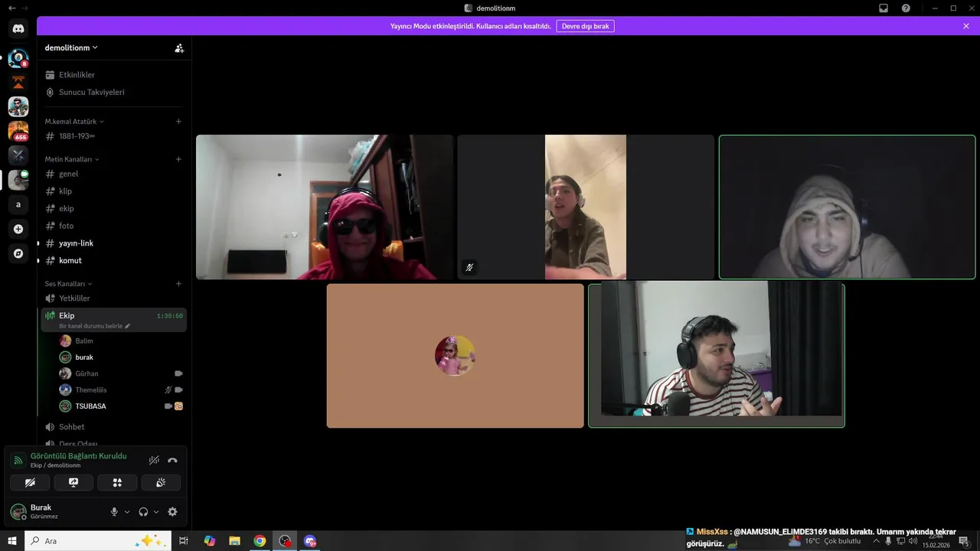This screenshot has height=551, width=980.
Task: Disconnect from voice call hang-up icon
Action: point(172,460)
